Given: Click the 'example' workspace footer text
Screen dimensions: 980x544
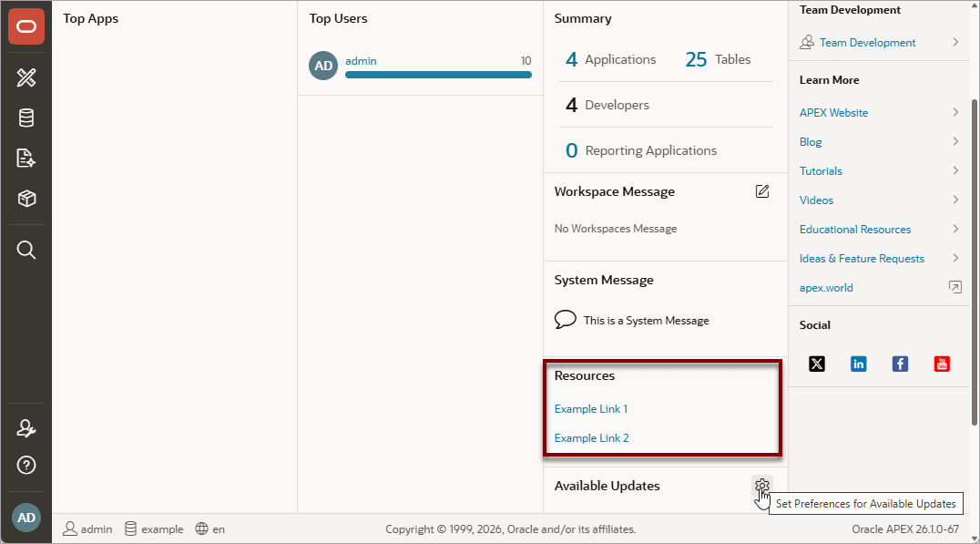Looking at the screenshot, I should point(162,529).
